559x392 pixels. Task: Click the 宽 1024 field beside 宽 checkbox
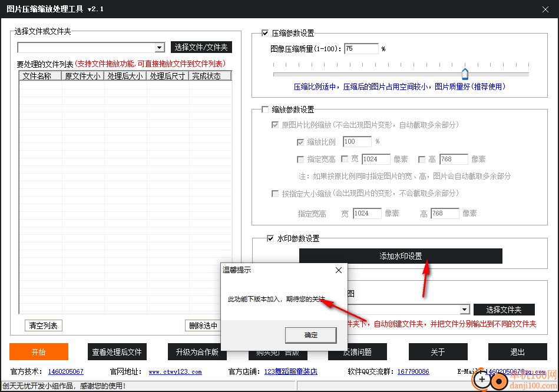tap(376, 159)
